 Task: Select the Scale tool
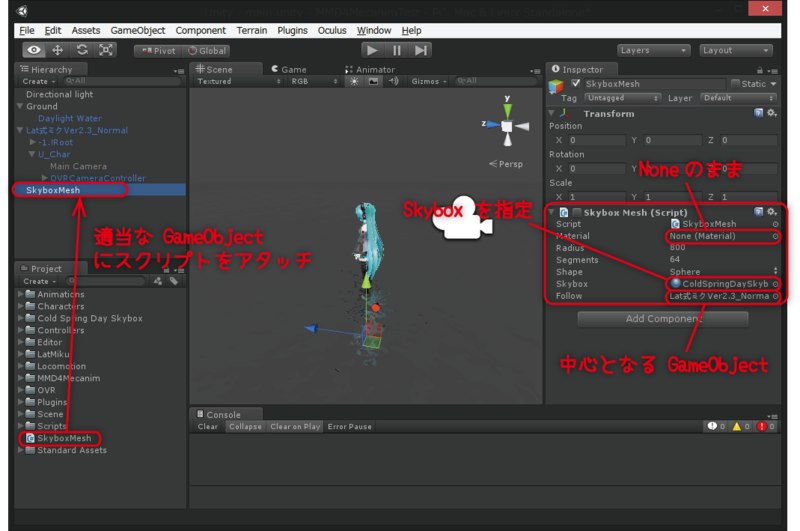(x=106, y=50)
